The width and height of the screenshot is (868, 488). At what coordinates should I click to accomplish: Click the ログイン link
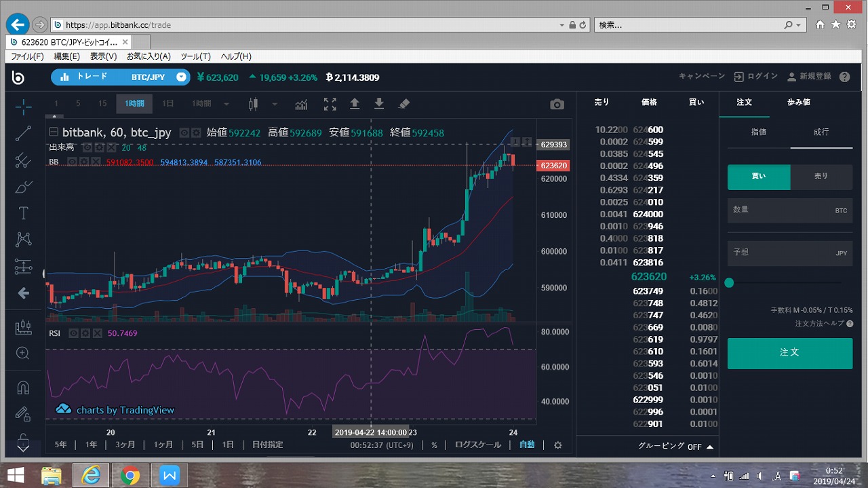click(756, 77)
